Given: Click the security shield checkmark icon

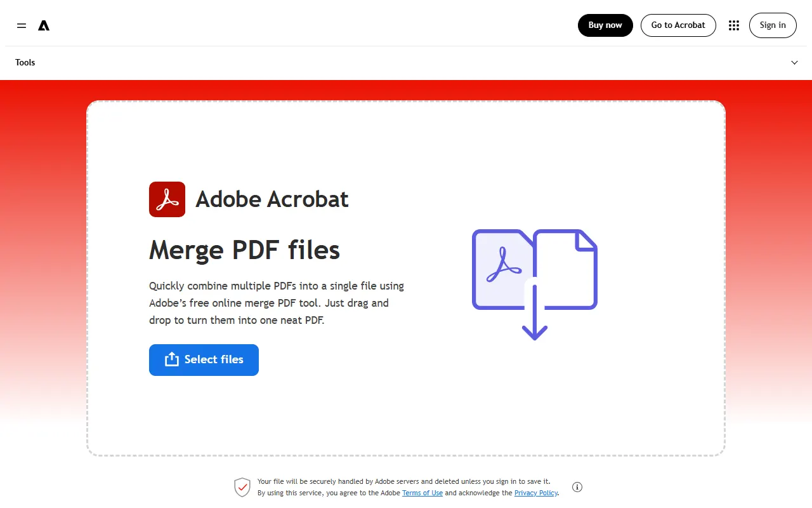Looking at the screenshot, I should [242, 487].
